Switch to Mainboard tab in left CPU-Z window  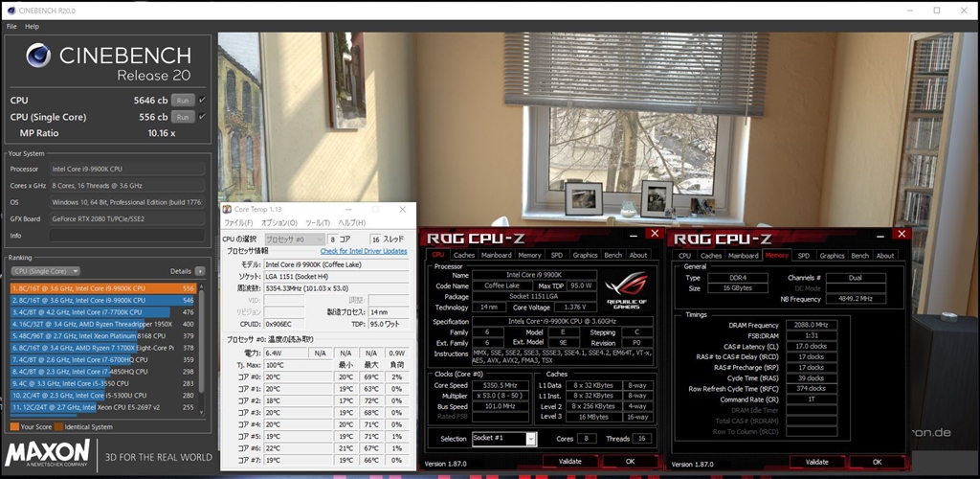[x=497, y=255]
